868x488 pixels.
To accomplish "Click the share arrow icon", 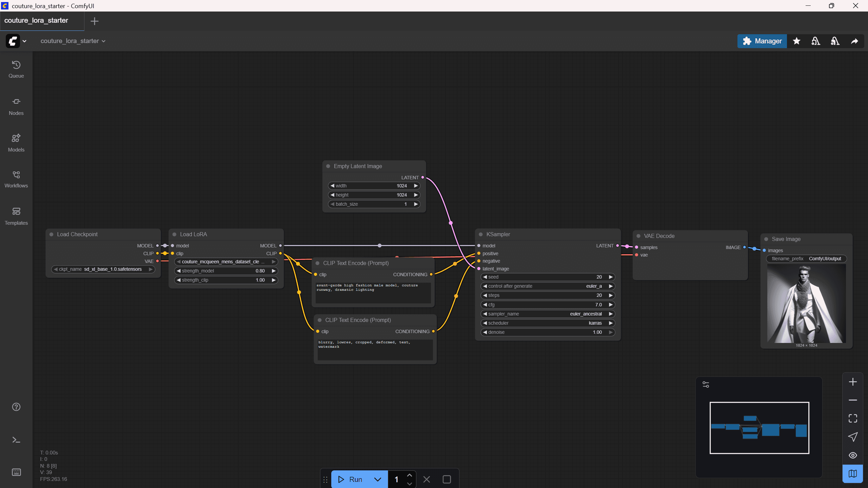I will point(854,41).
